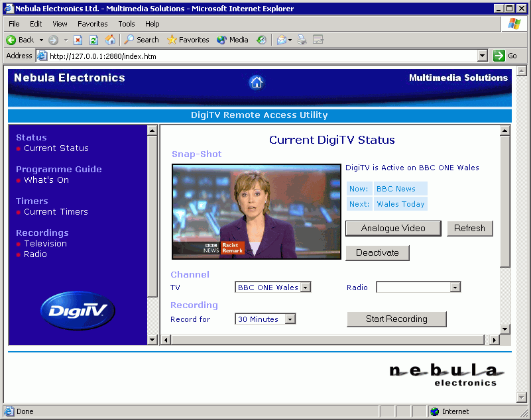This screenshot has height=420, width=531.
Task: Click the Start Recording button
Action: coord(396,319)
